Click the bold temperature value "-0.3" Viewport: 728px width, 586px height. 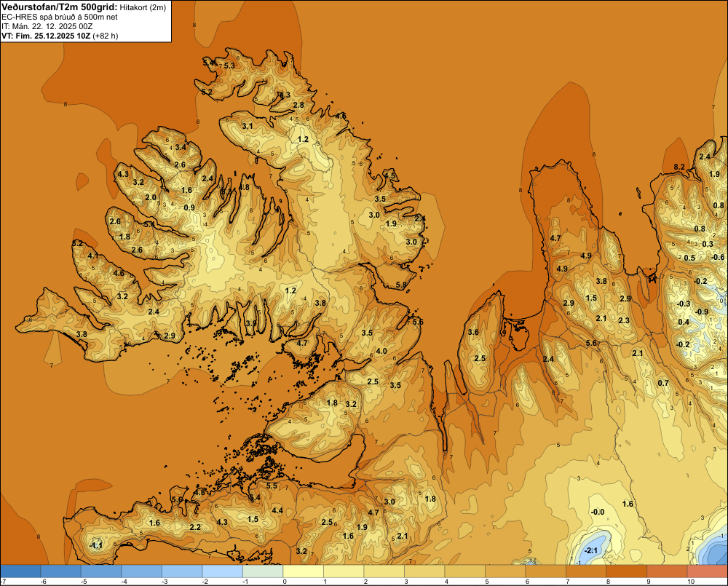pyautogui.click(x=684, y=304)
